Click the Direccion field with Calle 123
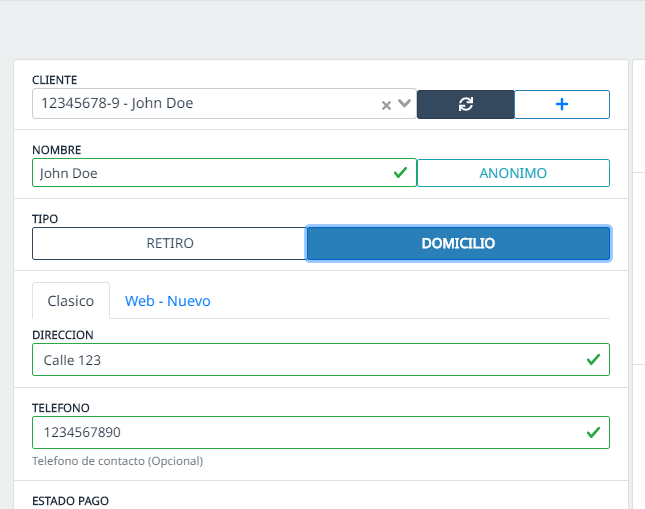The width and height of the screenshot is (645, 509). coord(300,359)
